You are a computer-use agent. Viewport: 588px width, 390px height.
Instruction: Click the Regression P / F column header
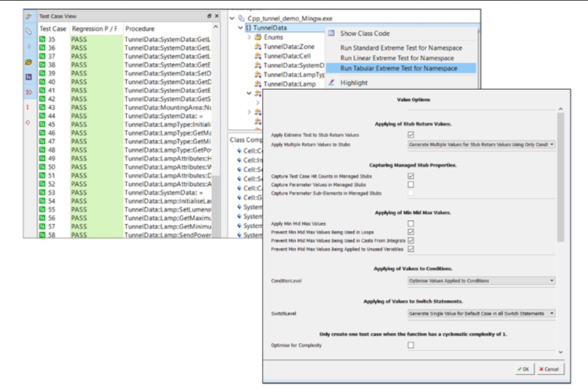click(x=95, y=29)
